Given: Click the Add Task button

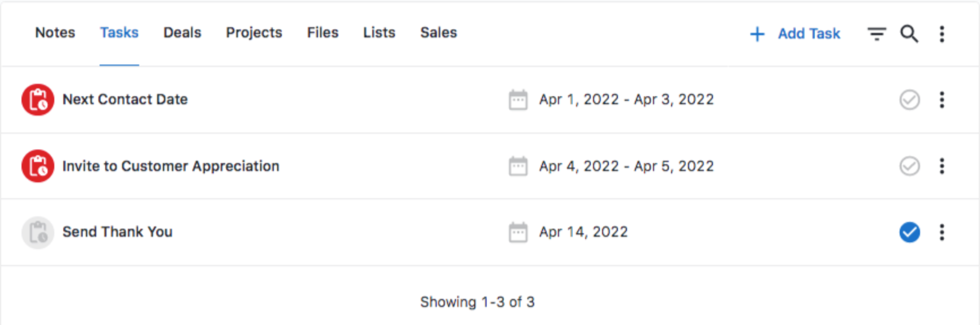Looking at the screenshot, I should [x=796, y=34].
